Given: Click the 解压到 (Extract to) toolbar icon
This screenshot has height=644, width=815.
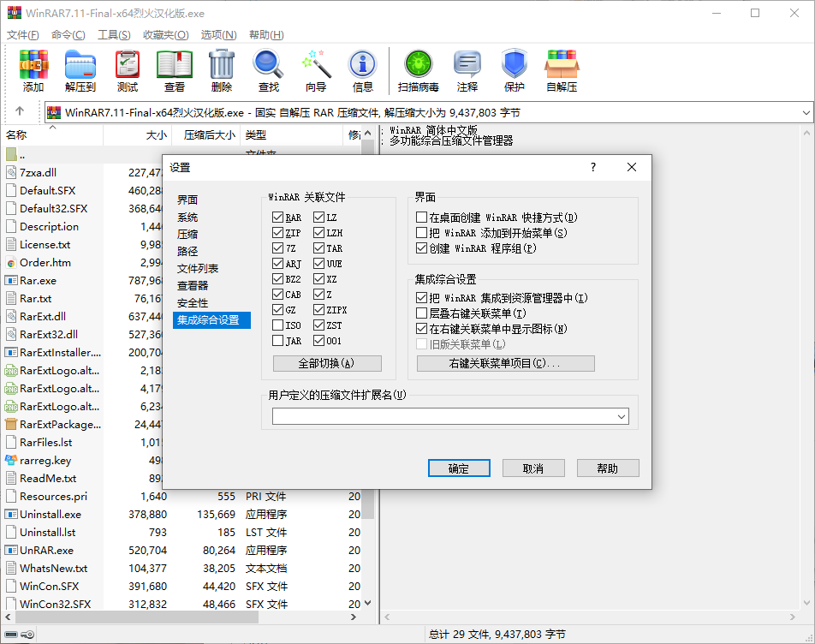Looking at the screenshot, I should (x=80, y=64).
